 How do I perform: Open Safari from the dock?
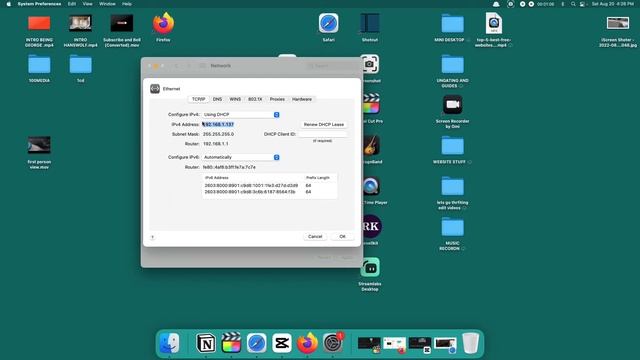click(x=256, y=343)
